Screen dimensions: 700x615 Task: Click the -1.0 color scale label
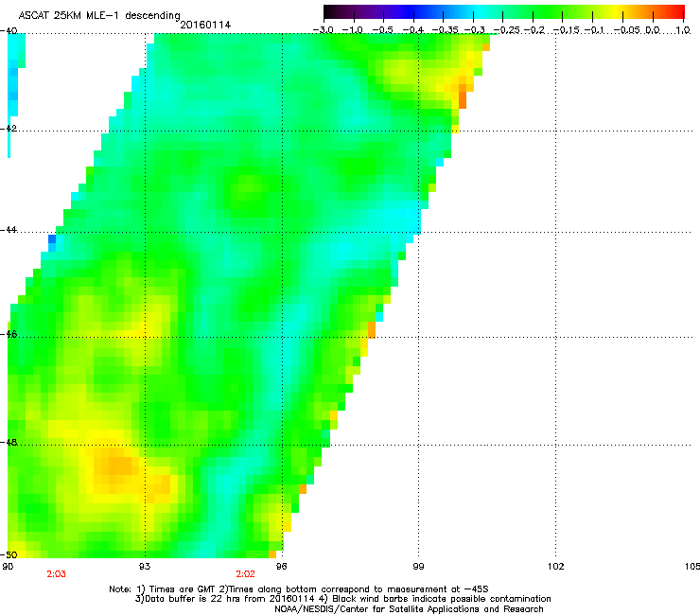pos(352,30)
